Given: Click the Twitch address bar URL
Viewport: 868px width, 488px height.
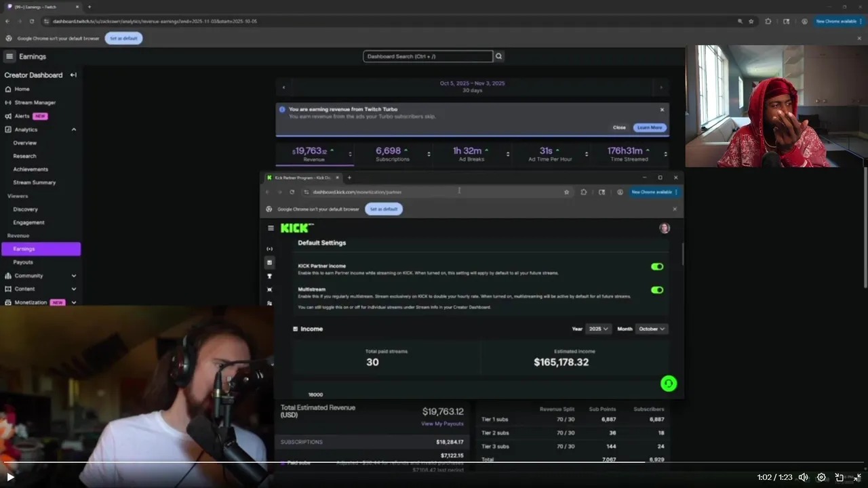Looking at the screenshot, I should (155, 21).
